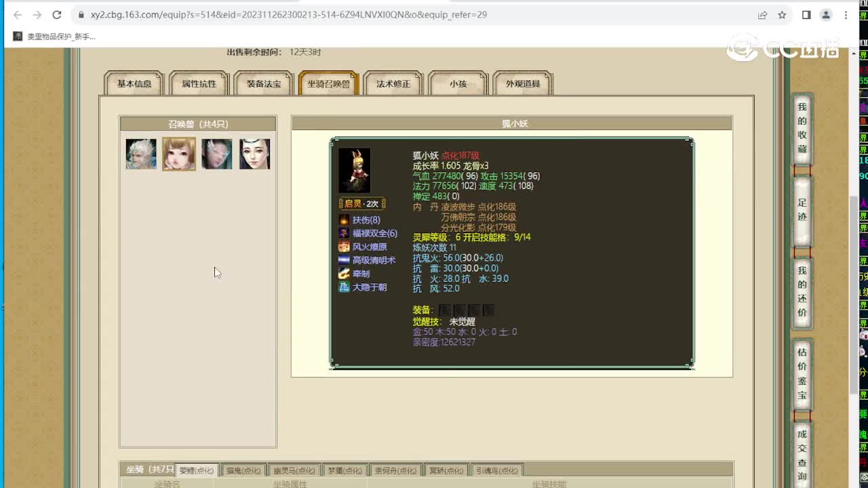The width and height of the screenshot is (868, 488).
Task: Switch to the 属性抗性 tab
Action: pos(199,83)
